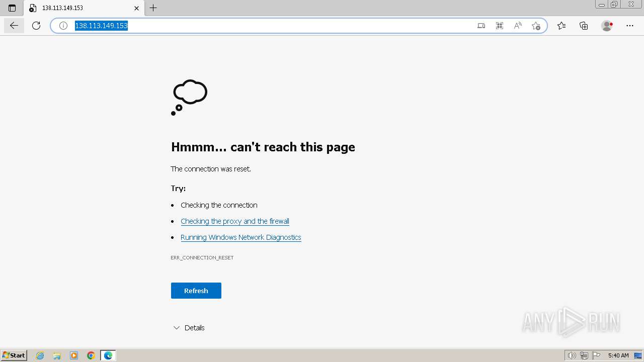Open Windows Media Player taskbar icon
This screenshot has height=362, width=644.
(x=74, y=355)
